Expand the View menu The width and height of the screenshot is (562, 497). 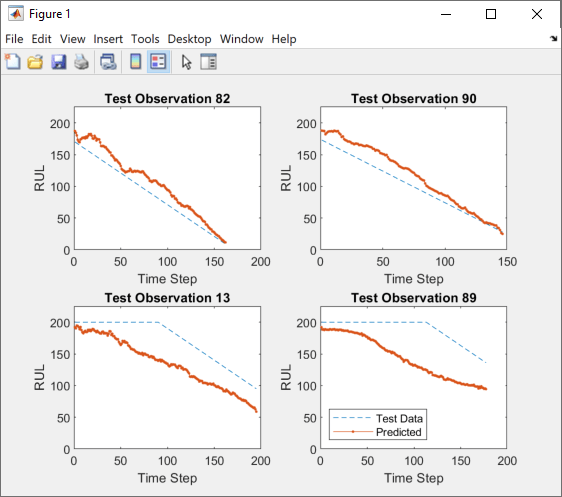click(72, 39)
